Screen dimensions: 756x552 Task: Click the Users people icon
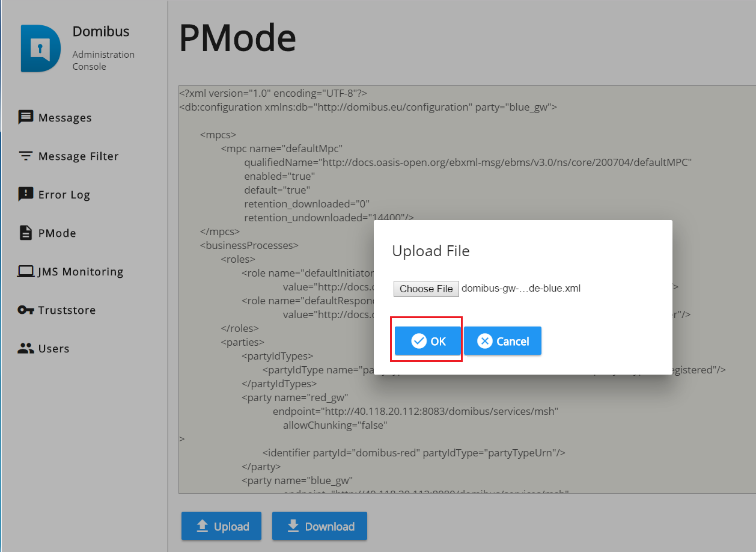click(x=26, y=349)
